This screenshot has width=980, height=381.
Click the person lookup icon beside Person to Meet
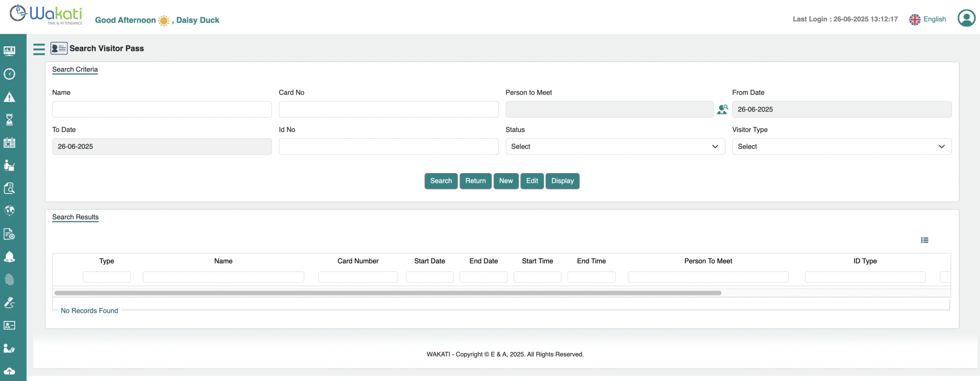tap(722, 110)
